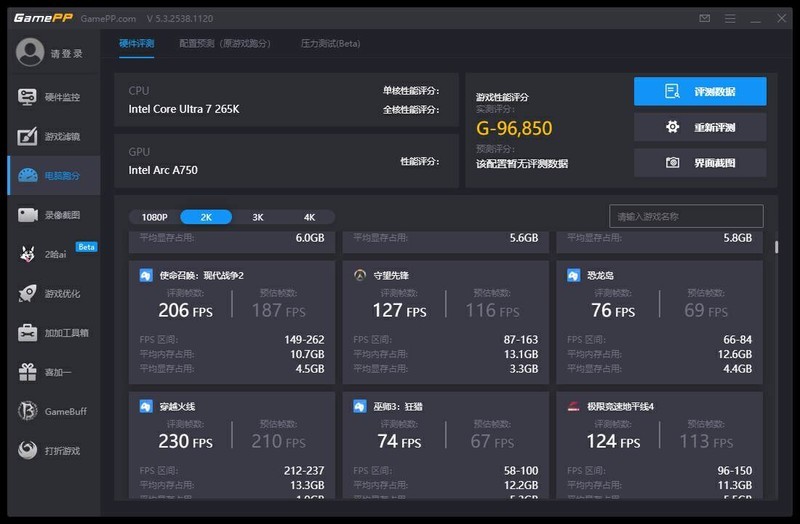The image size is (800, 524).
Task: Click 127 FPS measured value
Action: pos(399,310)
